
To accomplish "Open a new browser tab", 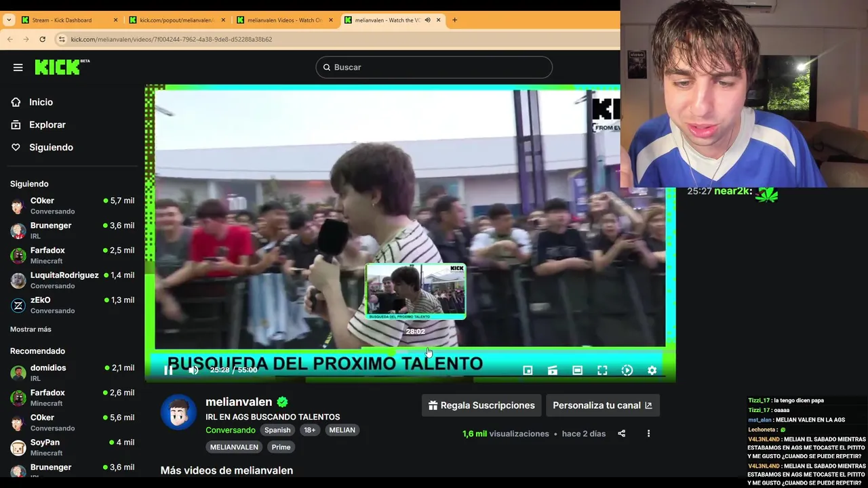I will pos(454,20).
